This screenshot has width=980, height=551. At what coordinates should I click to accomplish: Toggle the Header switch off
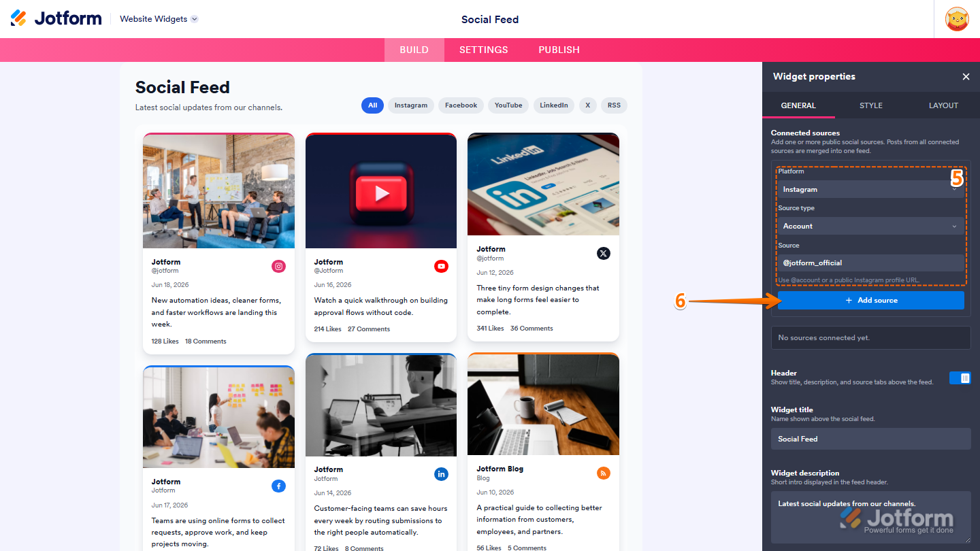960,378
